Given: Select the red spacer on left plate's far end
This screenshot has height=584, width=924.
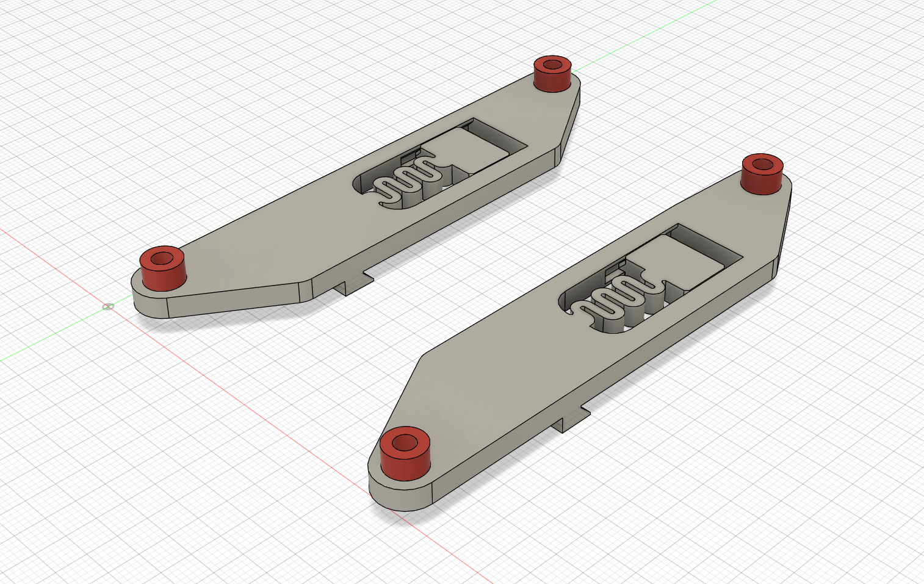Looking at the screenshot, I should coord(553,73).
